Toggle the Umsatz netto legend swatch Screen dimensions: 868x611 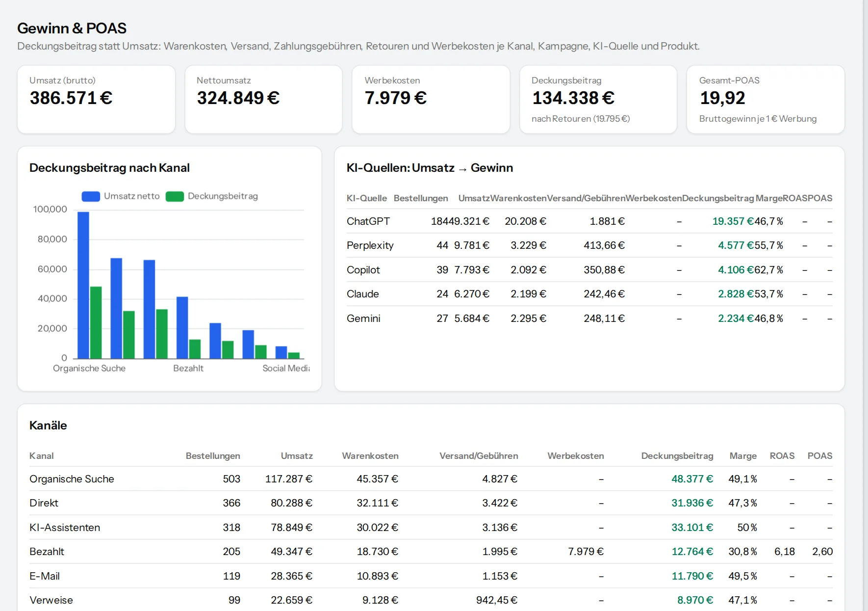tap(91, 196)
